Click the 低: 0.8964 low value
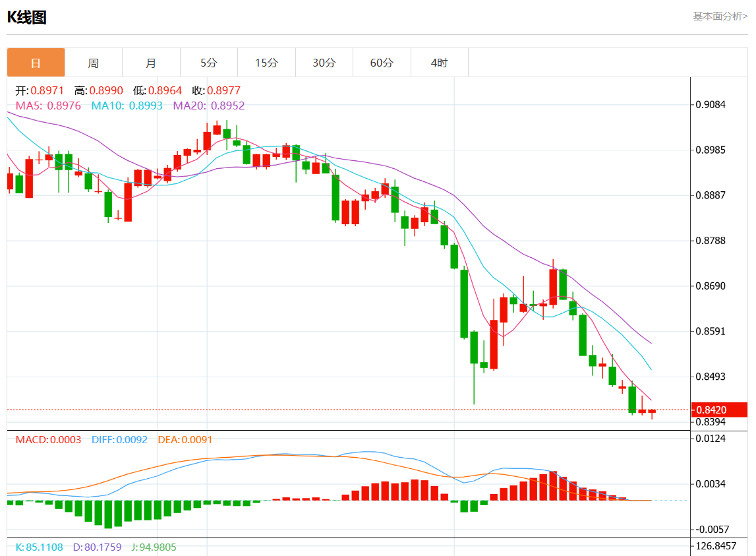The width and height of the screenshot is (756, 556). 158,91
